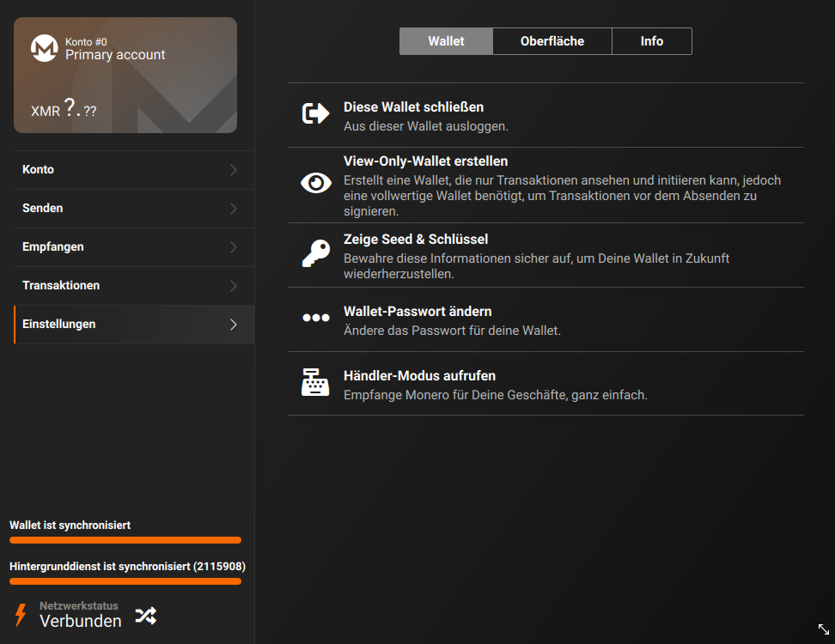The width and height of the screenshot is (835, 644).
Task: Select the eye icon for View-Only-Wallet
Action: [x=316, y=182]
